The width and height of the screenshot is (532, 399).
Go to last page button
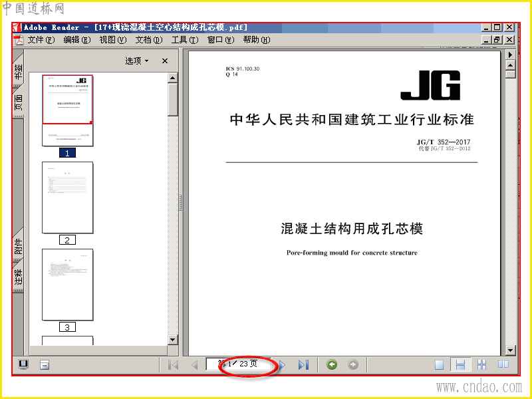click(303, 365)
